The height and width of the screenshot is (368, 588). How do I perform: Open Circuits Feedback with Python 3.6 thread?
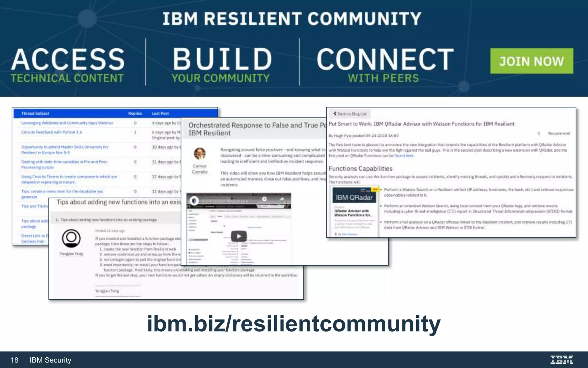tap(51, 132)
